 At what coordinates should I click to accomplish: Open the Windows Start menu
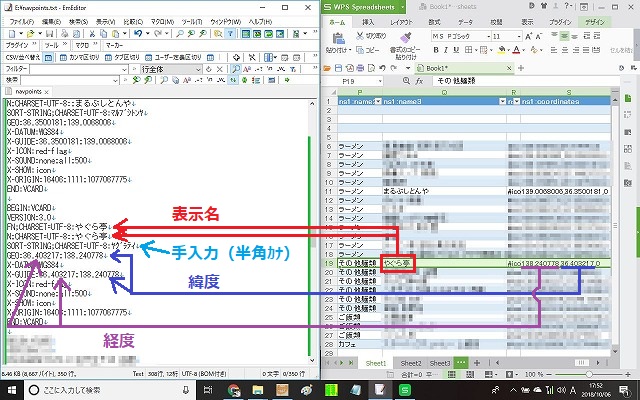pos(11,390)
